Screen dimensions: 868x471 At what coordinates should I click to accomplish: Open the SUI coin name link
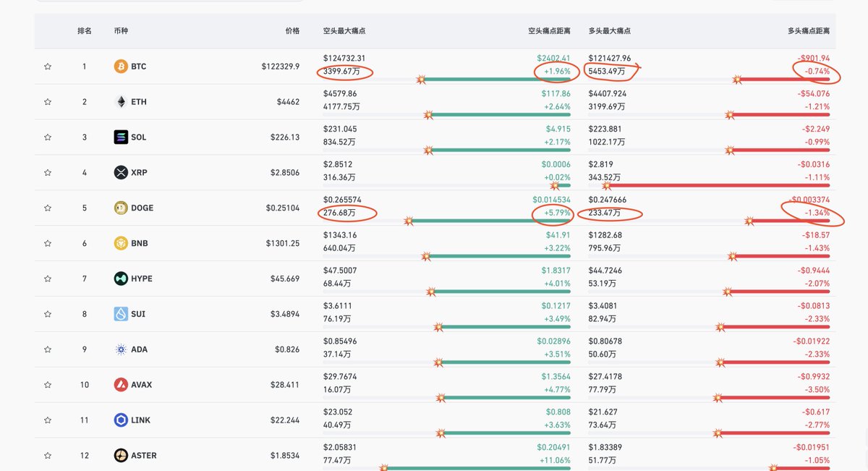click(x=138, y=315)
